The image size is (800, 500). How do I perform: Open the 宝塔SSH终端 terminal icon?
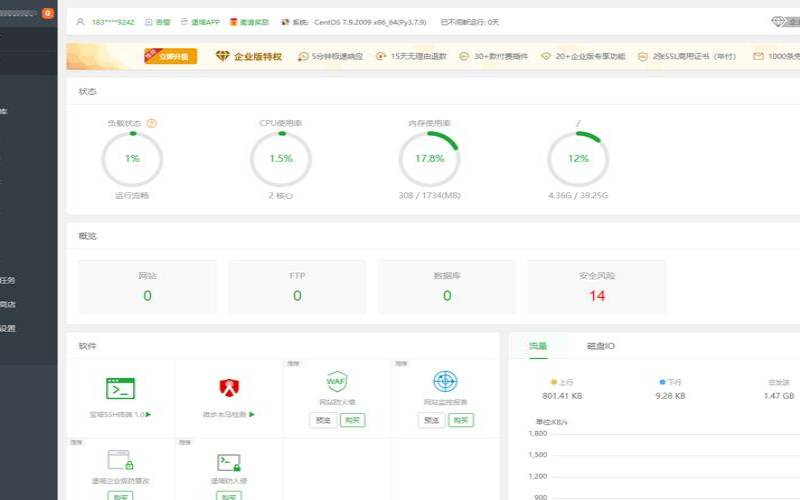pyautogui.click(x=120, y=388)
